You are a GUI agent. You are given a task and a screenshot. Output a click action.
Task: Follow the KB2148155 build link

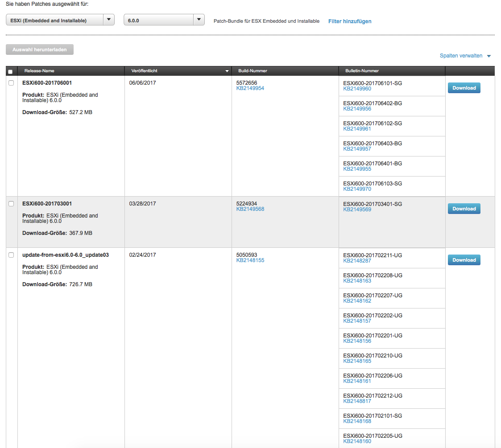point(250,260)
